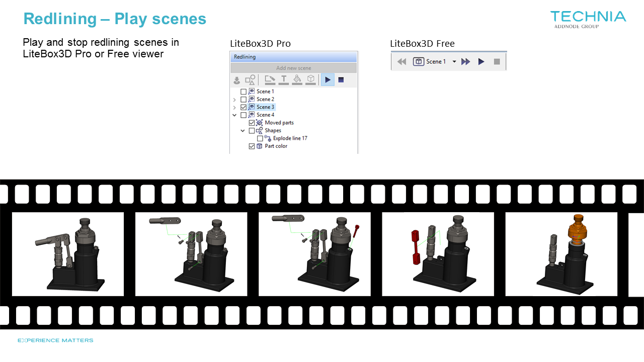Stop playback in LiteBox3D Free toolbar
Screen dimensions: 644x362
point(497,62)
